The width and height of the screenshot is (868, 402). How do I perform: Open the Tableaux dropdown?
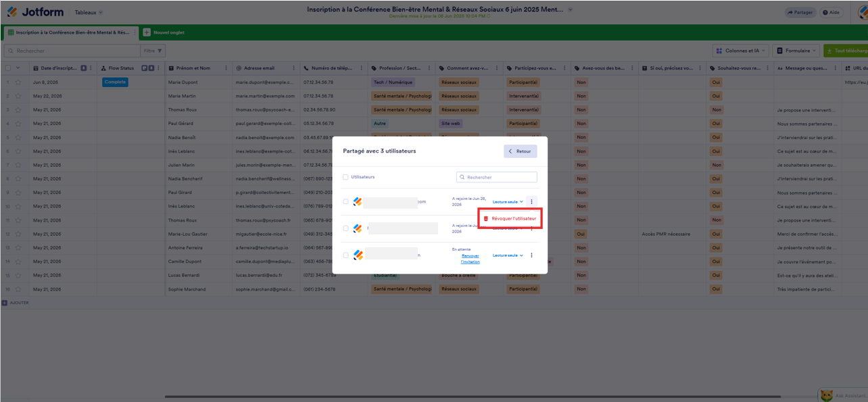point(89,12)
